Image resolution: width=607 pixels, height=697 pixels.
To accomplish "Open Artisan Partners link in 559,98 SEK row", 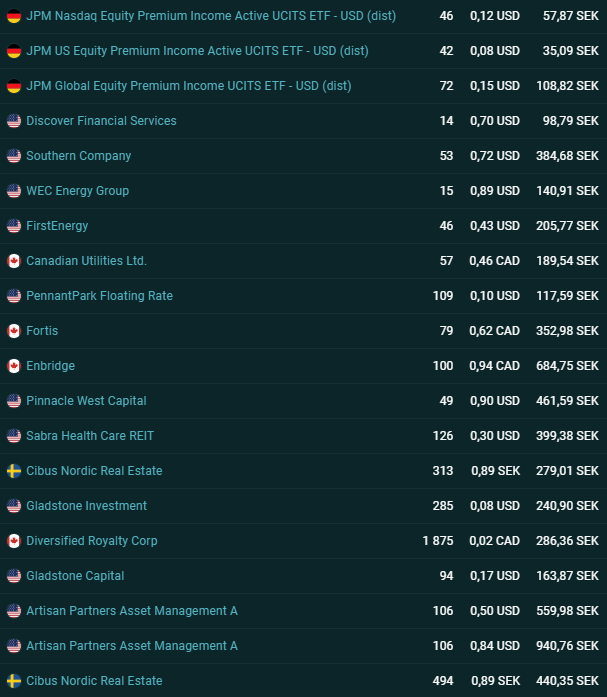I will tap(132, 611).
